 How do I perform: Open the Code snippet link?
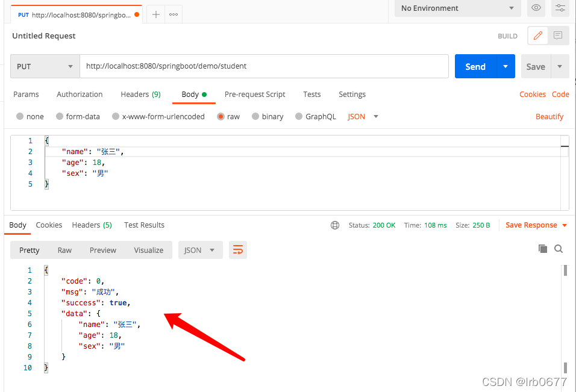coord(560,95)
